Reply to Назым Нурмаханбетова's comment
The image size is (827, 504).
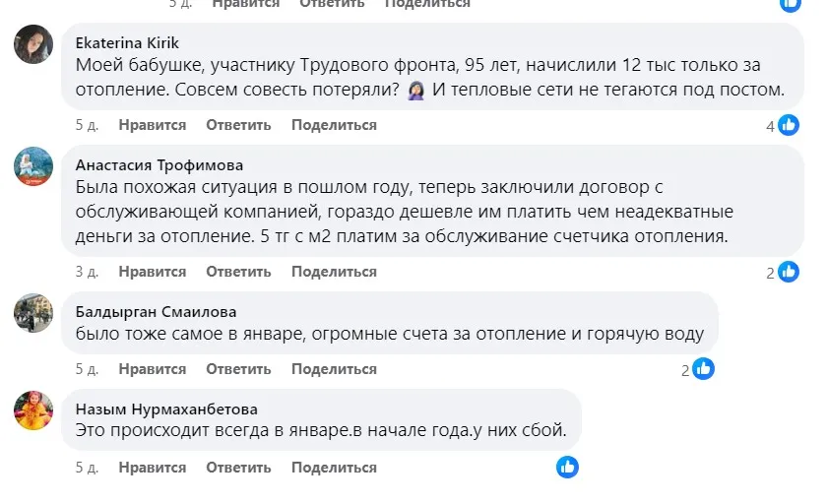click(238, 467)
